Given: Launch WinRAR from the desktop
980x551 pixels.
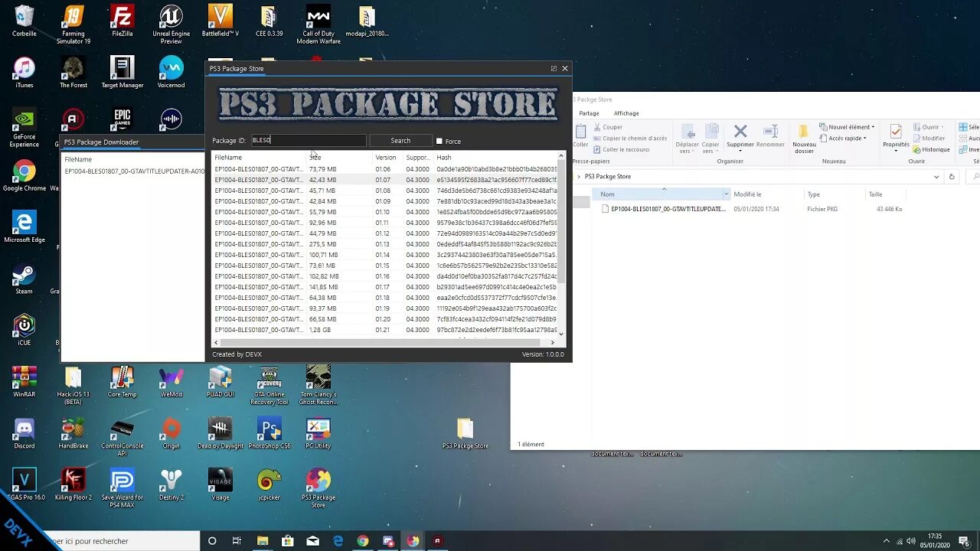Looking at the screenshot, I should pyautogui.click(x=24, y=383).
